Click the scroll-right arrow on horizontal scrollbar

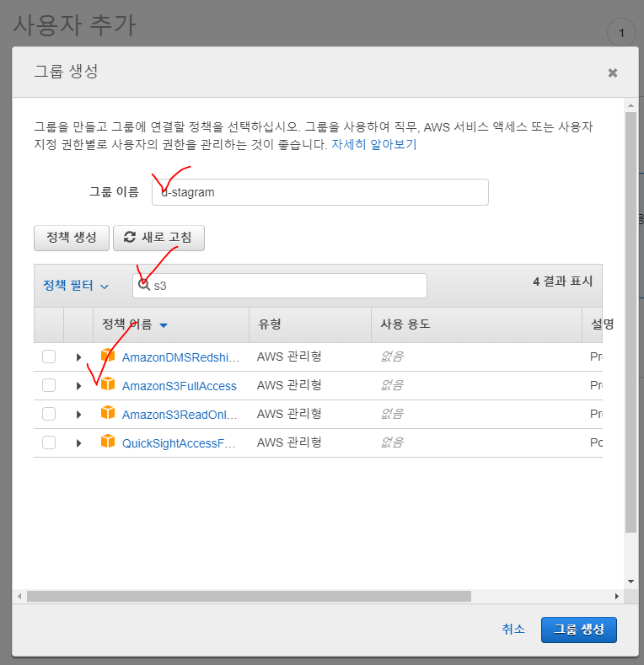[617, 596]
